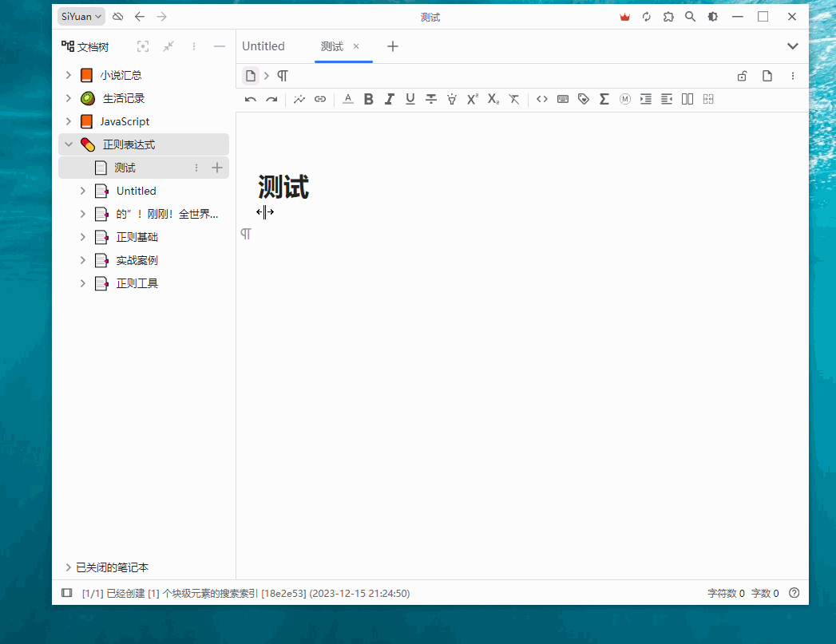The height and width of the screenshot is (644, 836).
Task: Toggle superscript formatting
Action: click(472, 99)
